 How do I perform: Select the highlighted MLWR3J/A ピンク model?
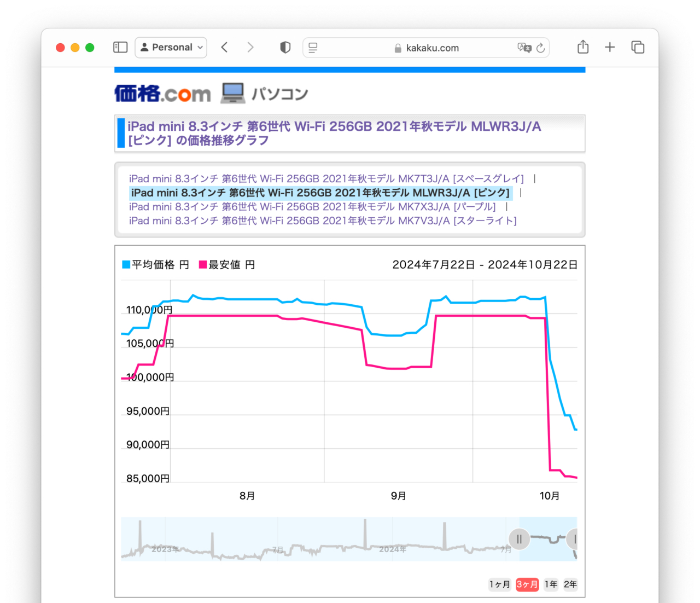(320, 193)
